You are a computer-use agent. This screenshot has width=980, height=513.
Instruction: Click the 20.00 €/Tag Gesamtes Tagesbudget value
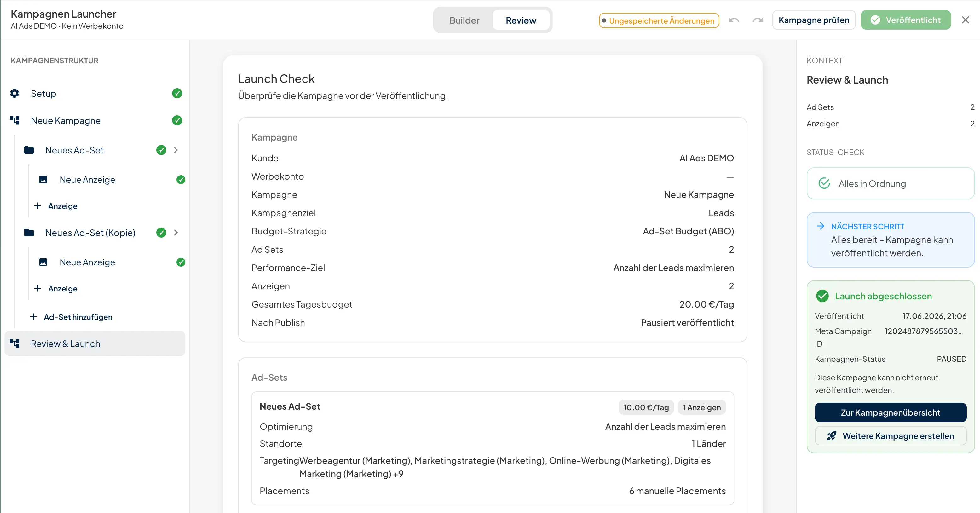point(706,304)
